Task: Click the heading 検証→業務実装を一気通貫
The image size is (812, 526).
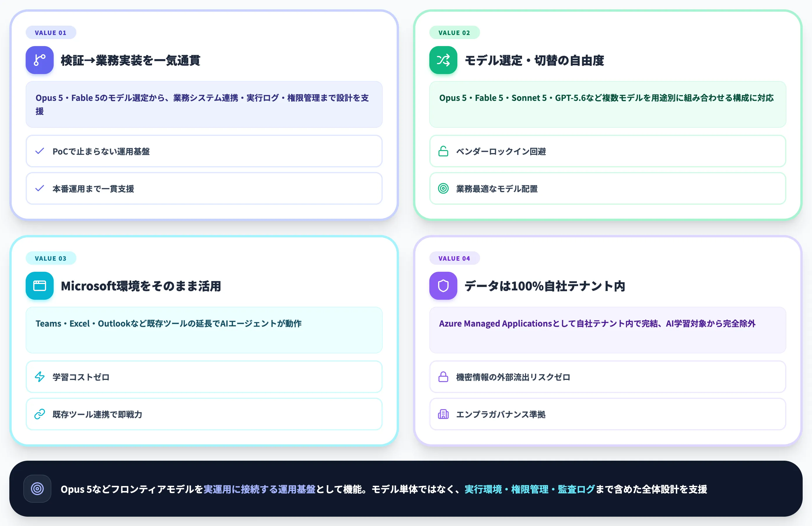Action: click(x=130, y=60)
